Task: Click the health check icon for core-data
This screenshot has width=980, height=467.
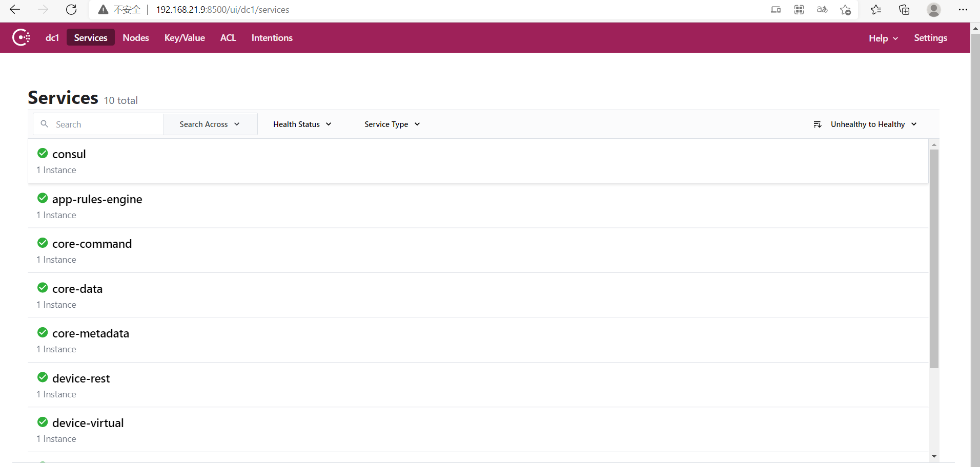Action: [x=43, y=288]
